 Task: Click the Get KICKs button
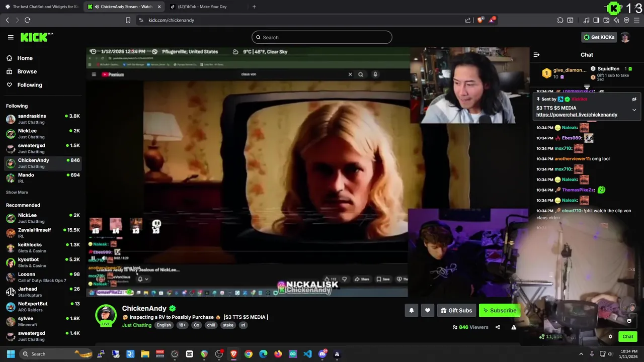pos(599,37)
